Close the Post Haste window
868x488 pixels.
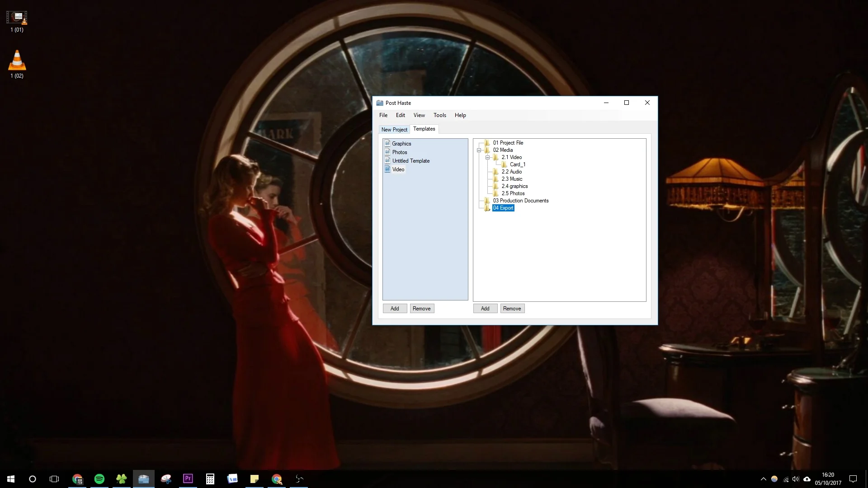pos(647,103)
